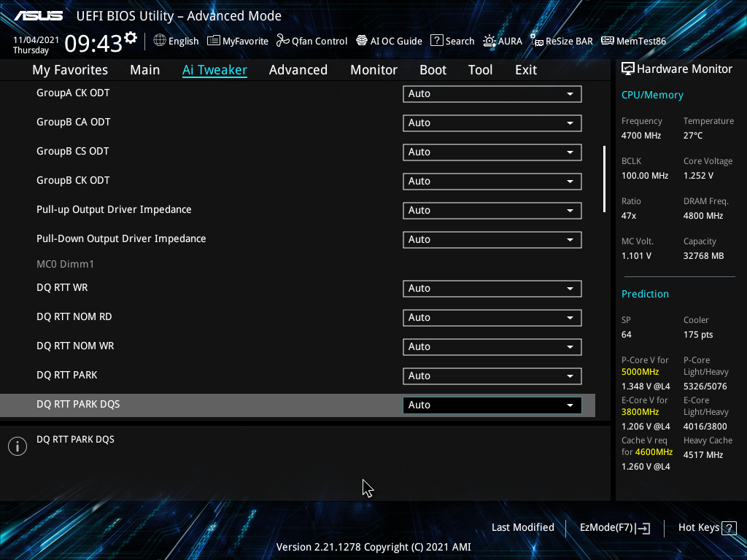747x560 pixels.
Task: Click the info icon in help panel
Action: [x=18, y=446]
